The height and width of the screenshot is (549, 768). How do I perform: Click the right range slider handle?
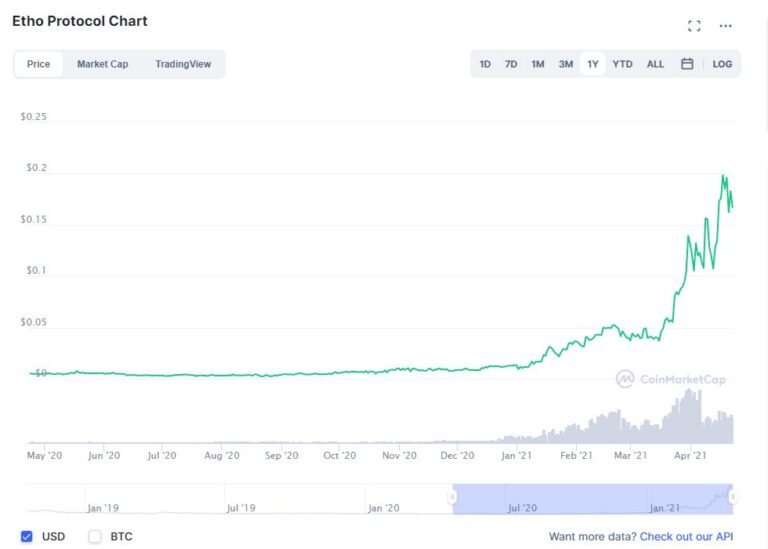pyautogui.click(x=733, y=497)
